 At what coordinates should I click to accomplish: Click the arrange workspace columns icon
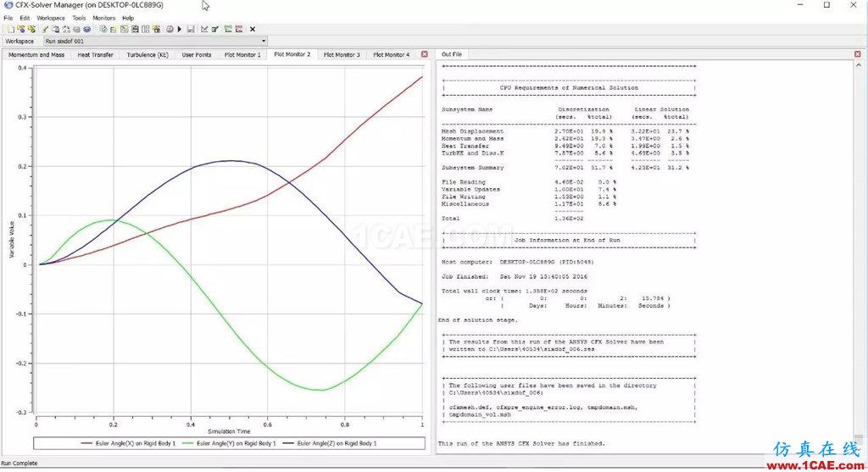pos(146,30)
